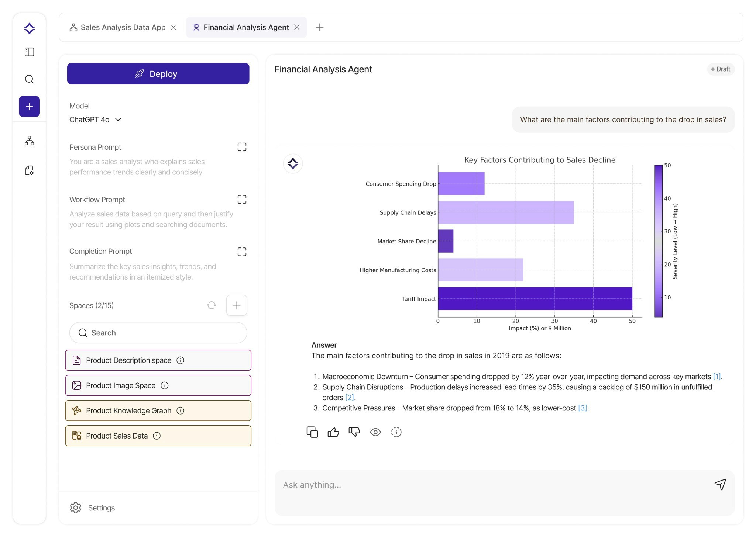This screenshot has width=756, height=537.
Task: Click the purple plus create button
Action: click(x=29, y=107)
